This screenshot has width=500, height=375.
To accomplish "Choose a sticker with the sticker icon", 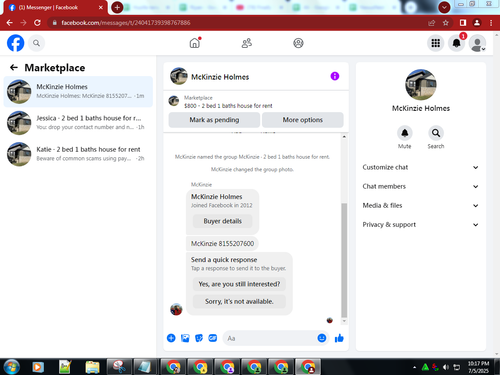I will click(x=199, y=338).
